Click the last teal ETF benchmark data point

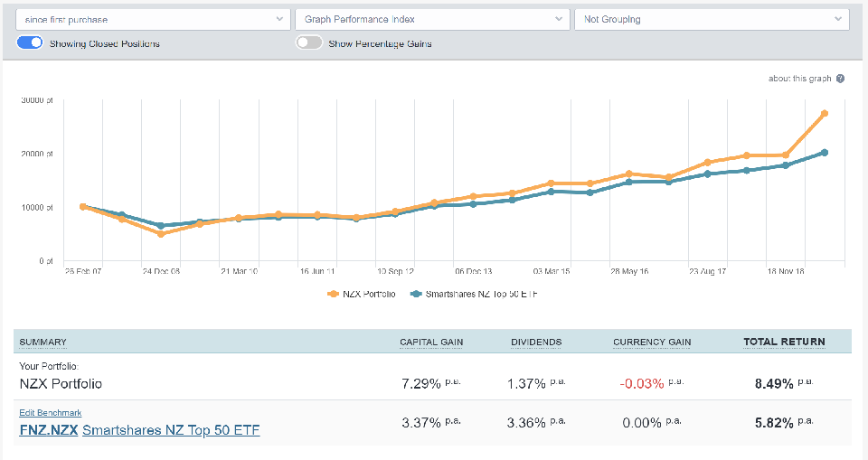[x=825, y=153]
